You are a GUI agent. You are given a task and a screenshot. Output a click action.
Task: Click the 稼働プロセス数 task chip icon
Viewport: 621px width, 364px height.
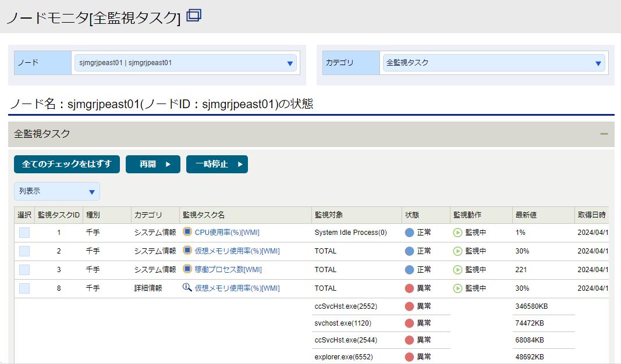pos(187,269)
